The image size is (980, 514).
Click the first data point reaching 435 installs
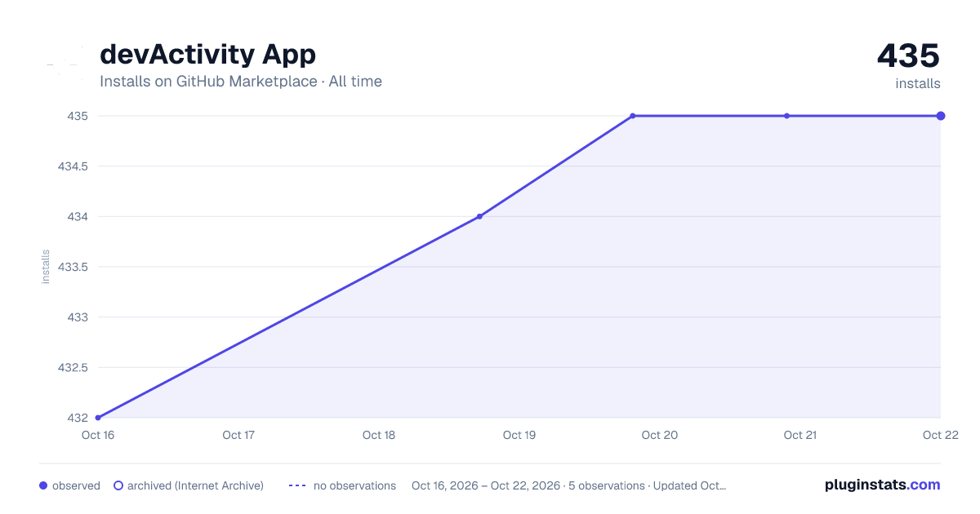[x=633, y=116]
